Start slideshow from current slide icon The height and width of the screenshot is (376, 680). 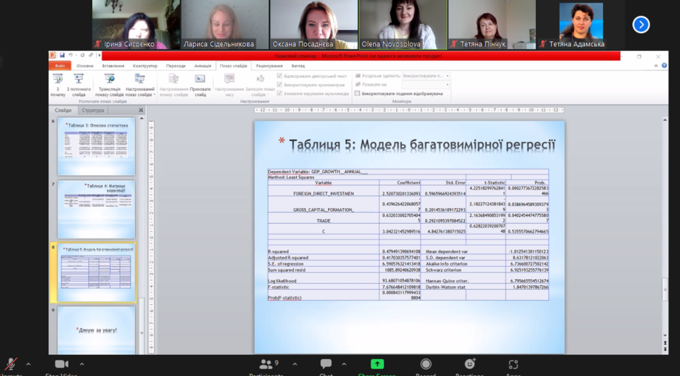click(x=78, y=79)
